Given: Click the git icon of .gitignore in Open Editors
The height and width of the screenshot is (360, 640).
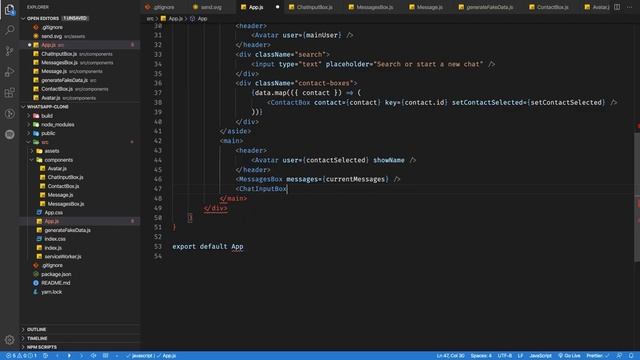Looking at the screenshot, I should click(x=36, y=27).
